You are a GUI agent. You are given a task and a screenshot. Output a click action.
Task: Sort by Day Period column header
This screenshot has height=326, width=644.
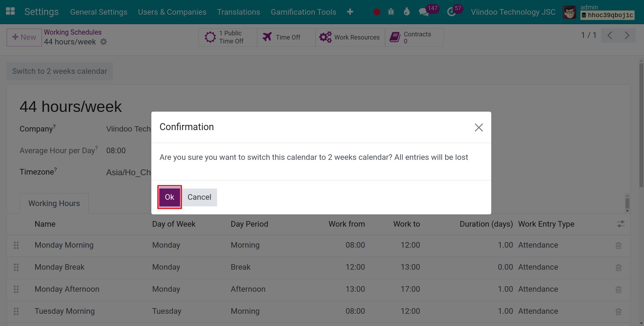click(x=249, y=224)
